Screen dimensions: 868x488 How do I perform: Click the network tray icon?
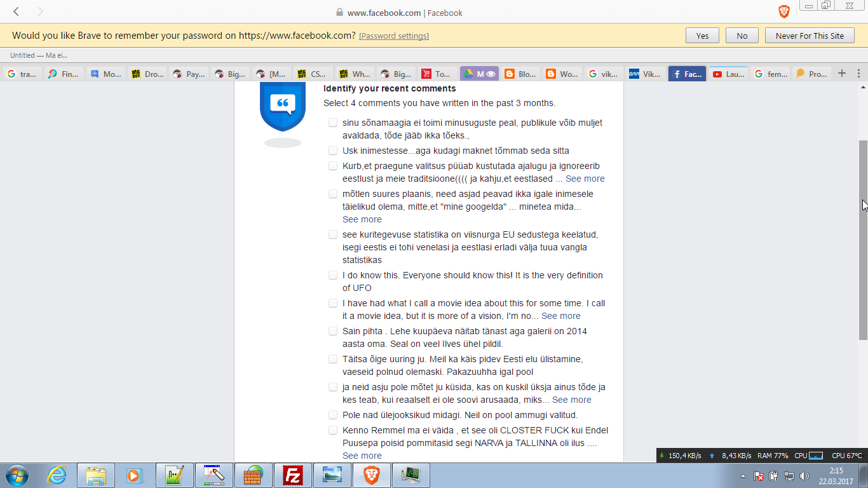point(789,476)
